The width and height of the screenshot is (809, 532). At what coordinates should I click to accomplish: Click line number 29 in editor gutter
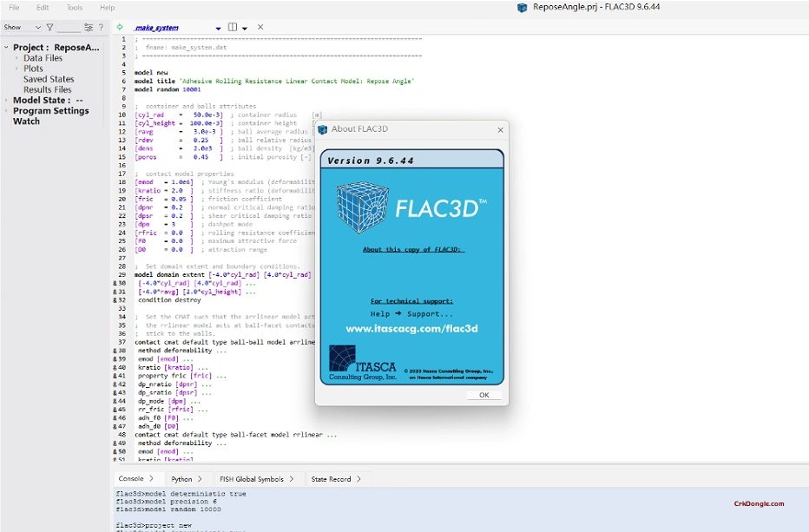(122, 274)
